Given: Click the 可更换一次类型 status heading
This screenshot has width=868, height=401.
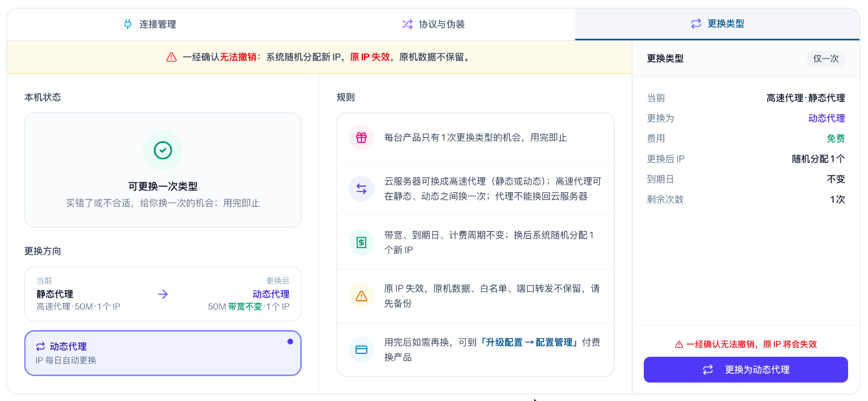Looking at the screenshot, I should (x=163, y=187).
